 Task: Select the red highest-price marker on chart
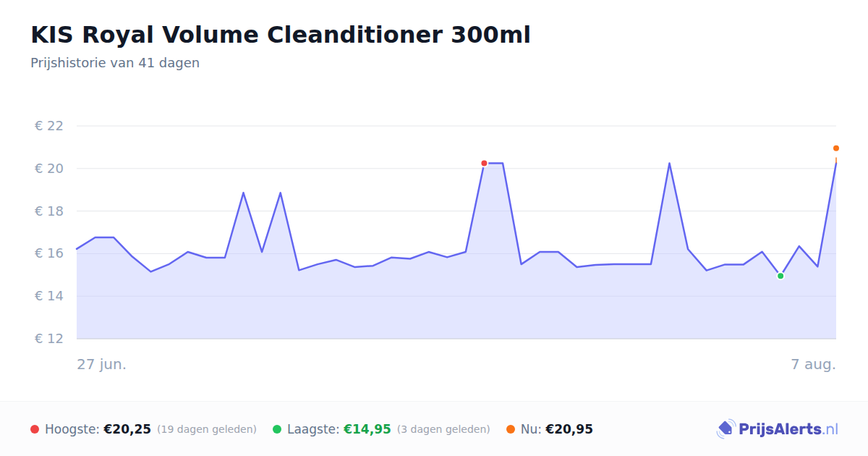[x=484, y=164]
